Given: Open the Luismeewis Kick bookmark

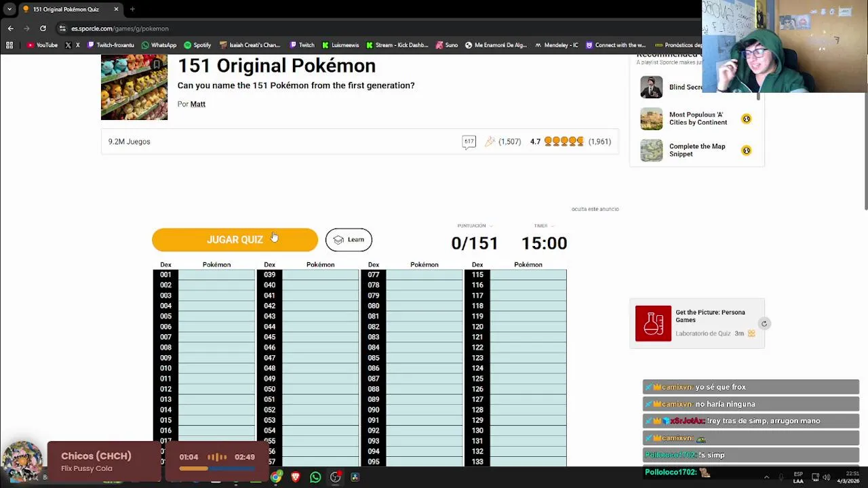Looking at the screenshot, I should 340,45.
